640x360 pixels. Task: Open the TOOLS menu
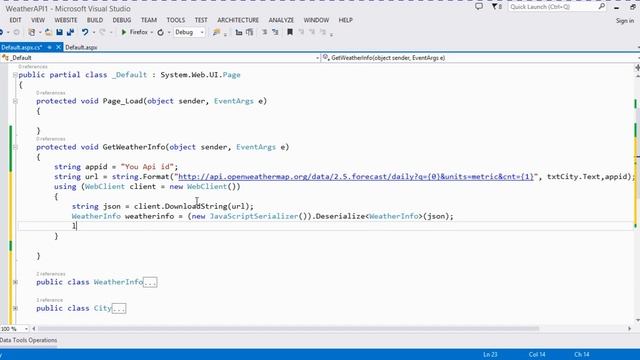pos(176,20)
